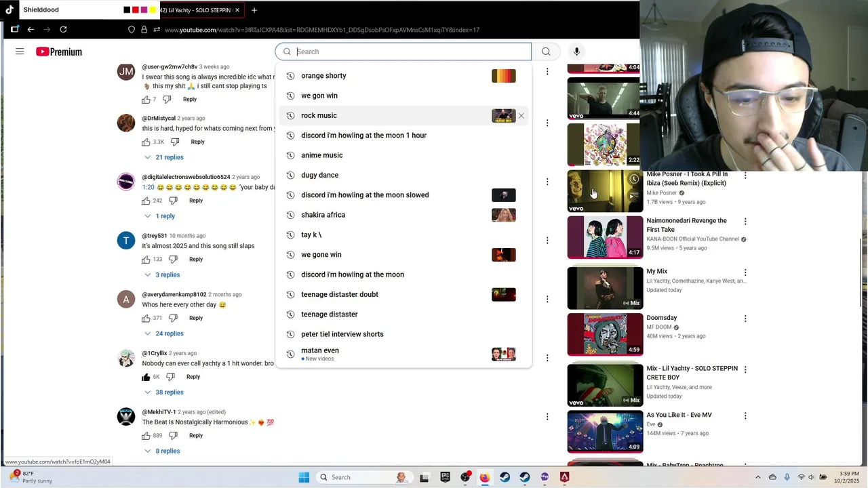The height and width of the screenshot is (488, 868).
Task: Add Mike Posner video to Watch later
Action: 633,180
